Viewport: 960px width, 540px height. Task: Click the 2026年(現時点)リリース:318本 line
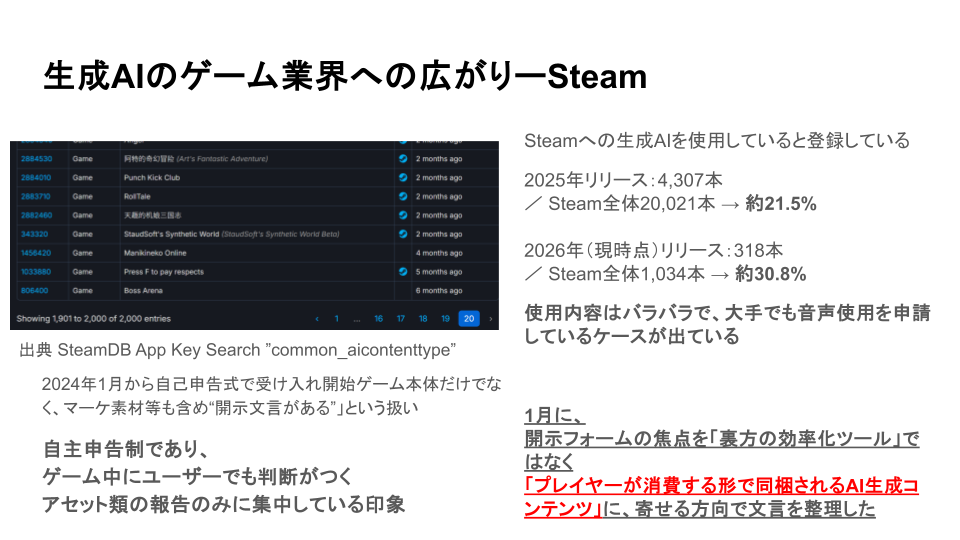point(653,250)
